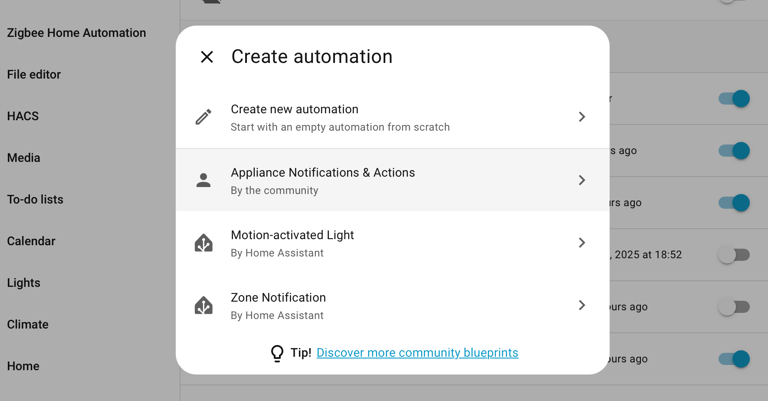Click the blueprint icon beside Motion-activated Light

pos(203,243)
